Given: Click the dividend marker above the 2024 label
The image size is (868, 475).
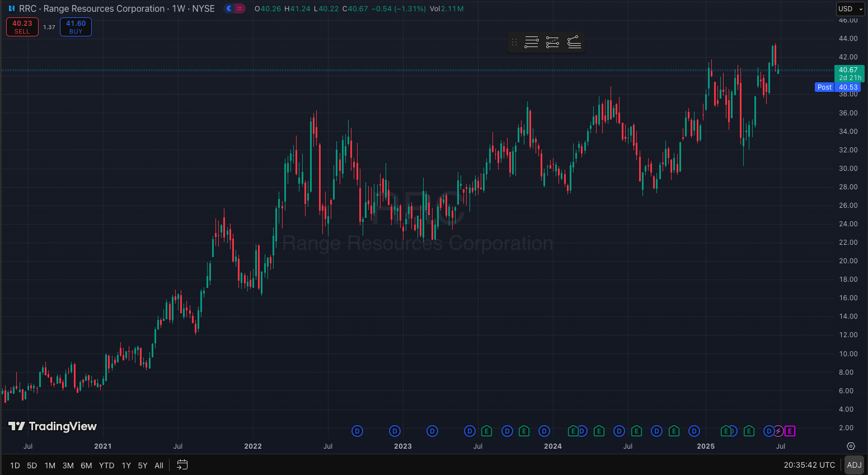Looking at the screenshot, I should click(x=544, y=431).
